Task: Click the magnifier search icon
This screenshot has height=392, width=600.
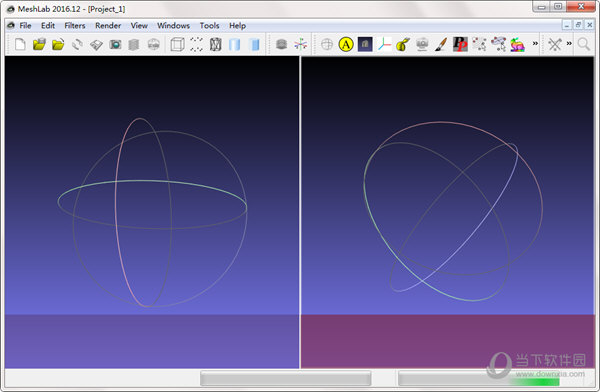Action: pos(584,44)
